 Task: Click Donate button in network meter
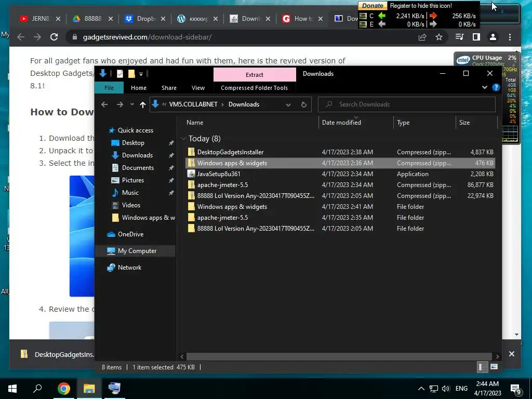coord(373,6)
